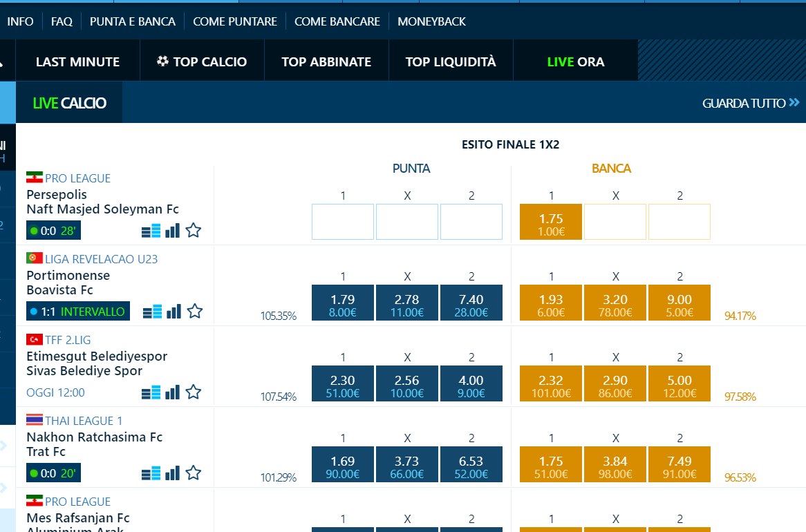Favorite the Nakhon Ratchasima vs Trat match
This screenshot has width=806, height=532.
(x=194, y=473)
